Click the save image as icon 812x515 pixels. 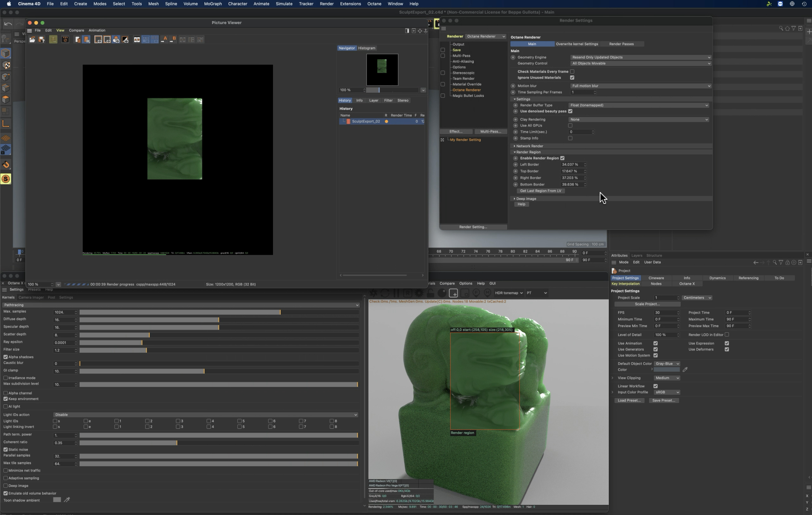pos(42,40)
